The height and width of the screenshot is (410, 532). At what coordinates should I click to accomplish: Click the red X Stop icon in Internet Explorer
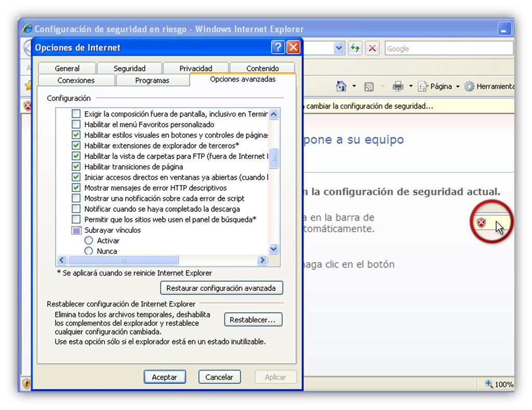(x=372, y=48)
